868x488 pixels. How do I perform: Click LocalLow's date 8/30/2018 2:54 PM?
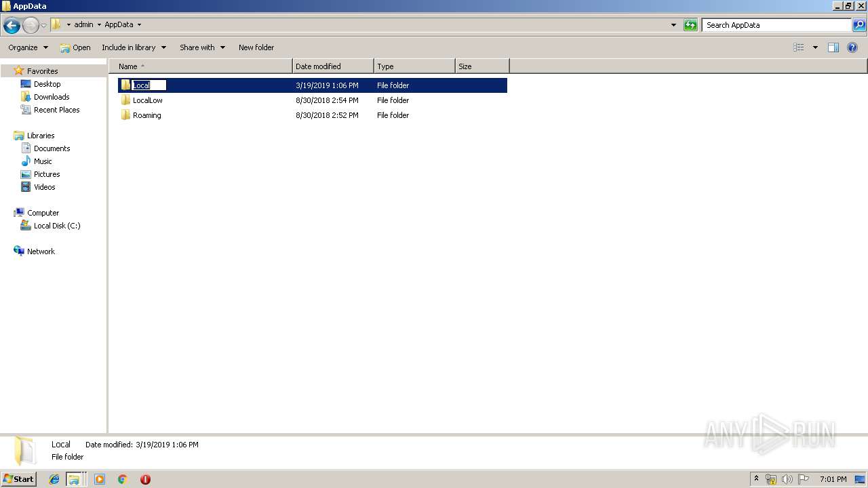(x=327, y=100)
